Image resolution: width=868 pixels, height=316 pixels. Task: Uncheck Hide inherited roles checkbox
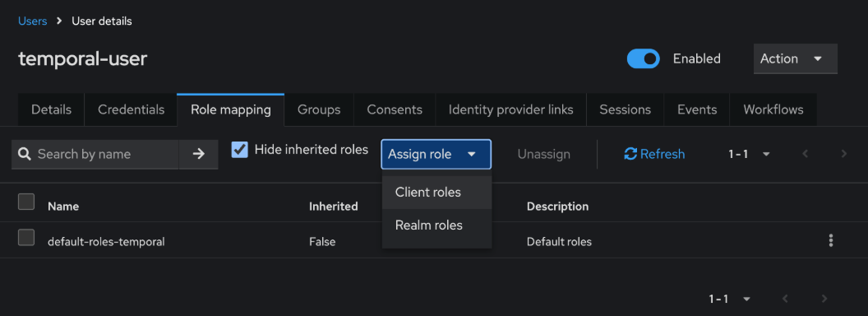(240, 150)
